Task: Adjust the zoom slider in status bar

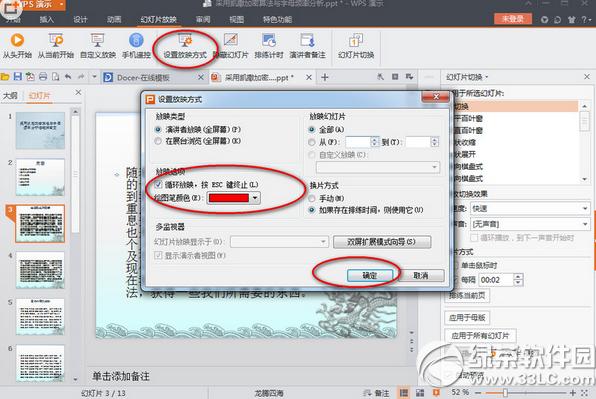Action: (x=505, y=393)
